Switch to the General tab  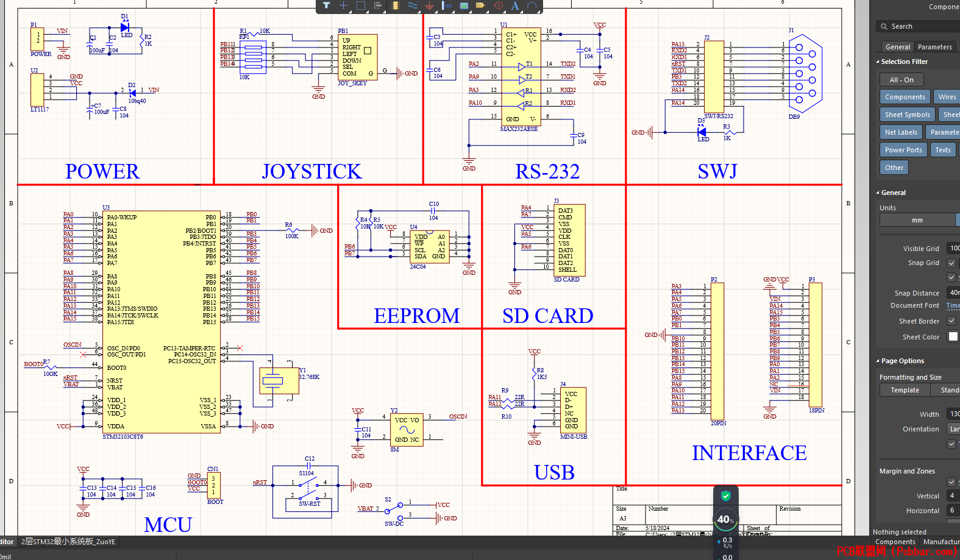(897, 47)
